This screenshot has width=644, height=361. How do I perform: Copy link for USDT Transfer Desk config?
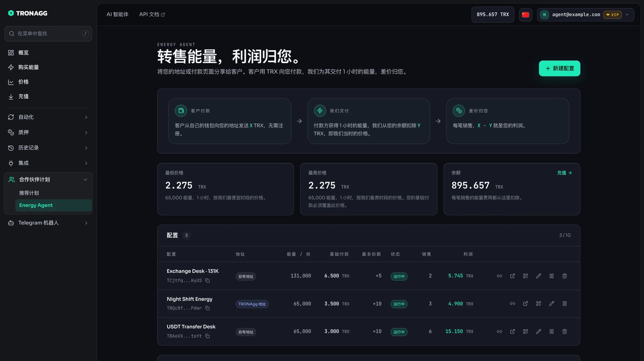[499, 331]
